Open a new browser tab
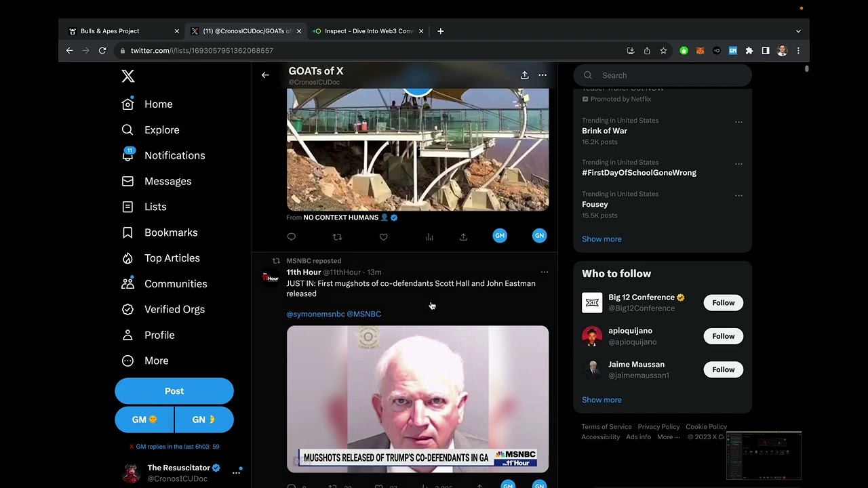This screenshot has height=488, width=868. [440, 31]
